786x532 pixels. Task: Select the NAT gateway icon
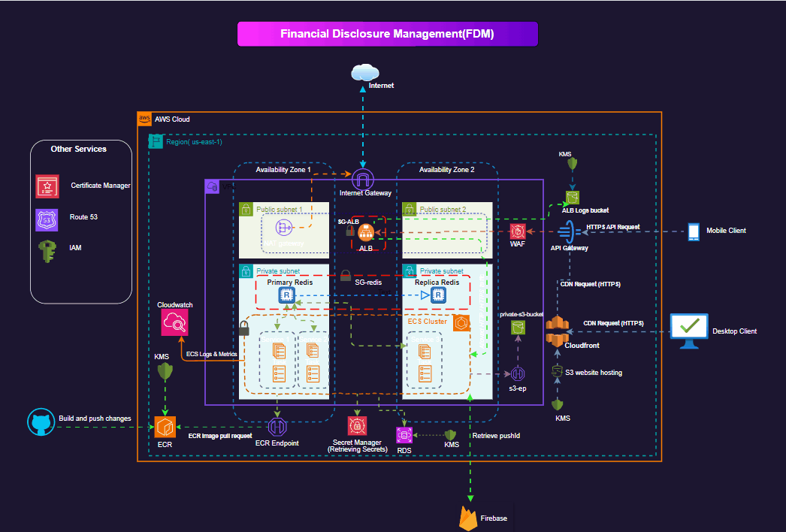coord(284,228)
